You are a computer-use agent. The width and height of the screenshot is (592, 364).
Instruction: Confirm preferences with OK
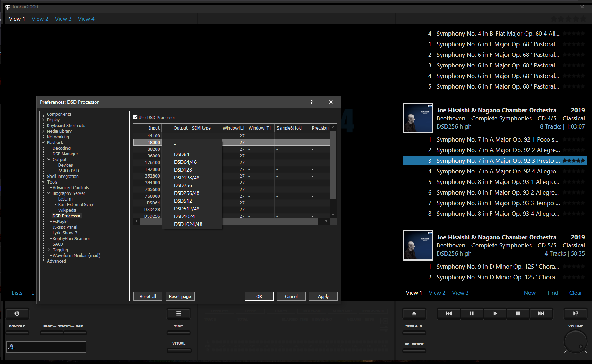tap(259, 296)
